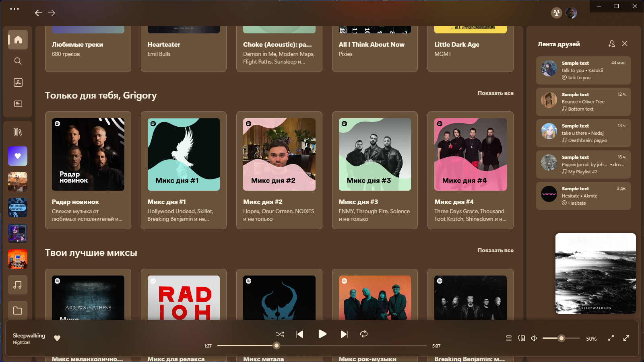Open the Микс дня #2 card

click(x=279, y=170)
